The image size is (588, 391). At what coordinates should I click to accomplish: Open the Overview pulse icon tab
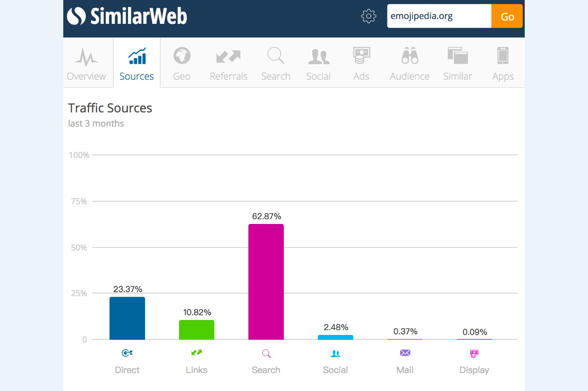point(86,57)
